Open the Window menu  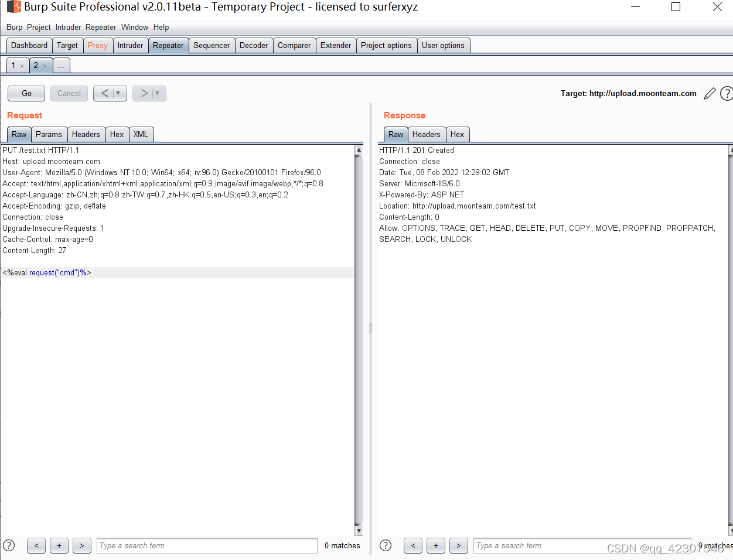coord(135,27)
